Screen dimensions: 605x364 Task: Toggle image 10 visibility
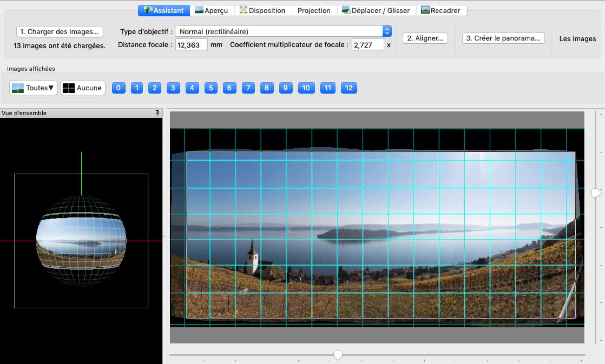click(x=306, y=88)
